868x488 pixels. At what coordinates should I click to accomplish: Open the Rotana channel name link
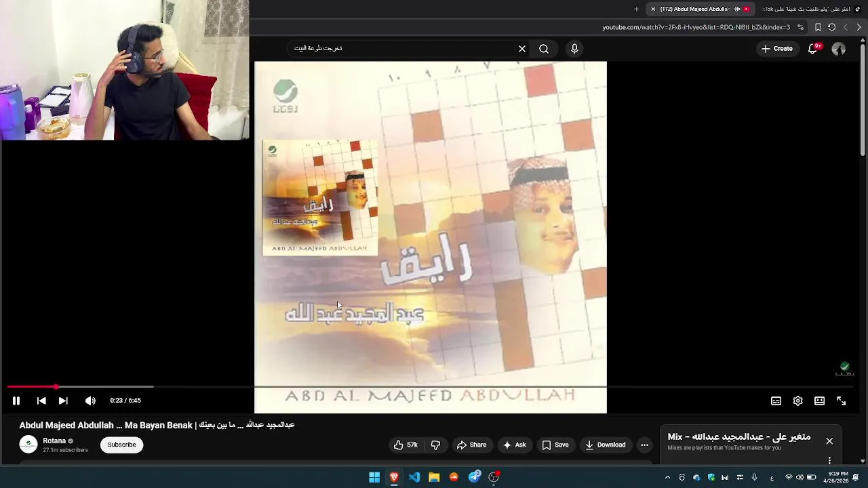pyautogui.click(x=54, y=441)
